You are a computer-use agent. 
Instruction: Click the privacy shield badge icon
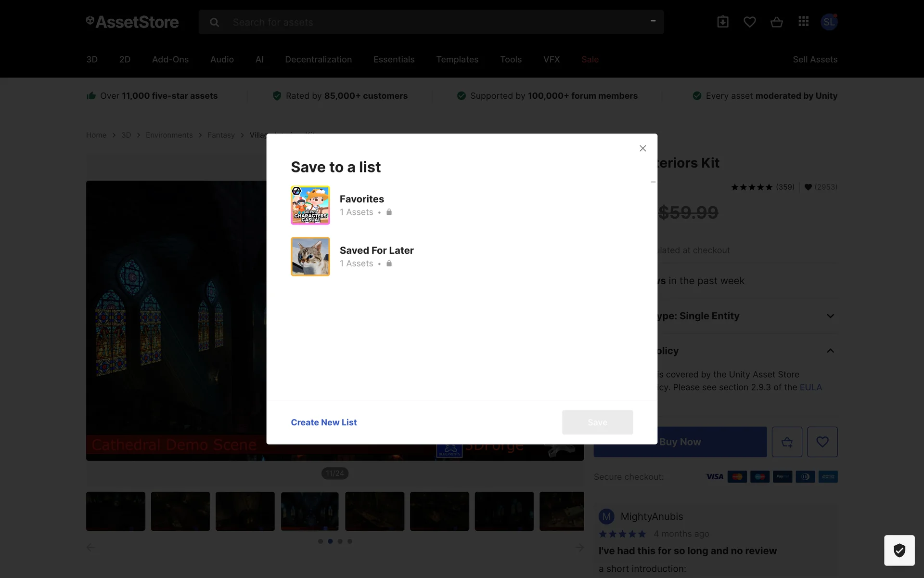pyautogui.click(x=899, y=550)
